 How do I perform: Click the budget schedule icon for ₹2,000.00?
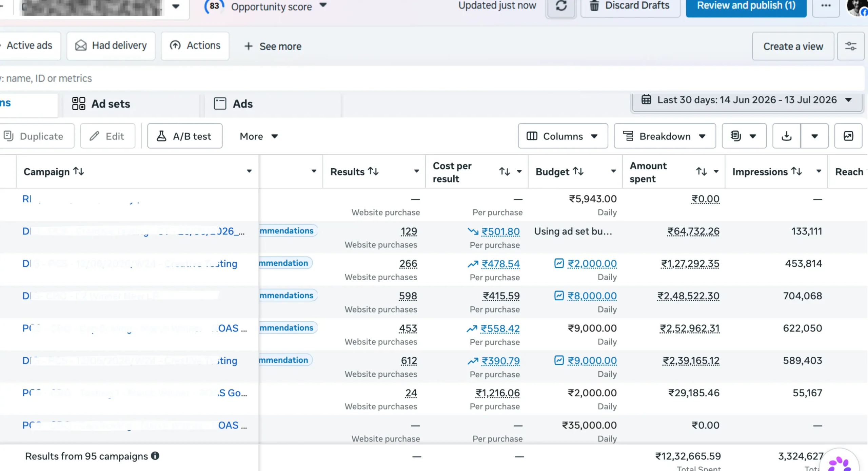(559, 263)
